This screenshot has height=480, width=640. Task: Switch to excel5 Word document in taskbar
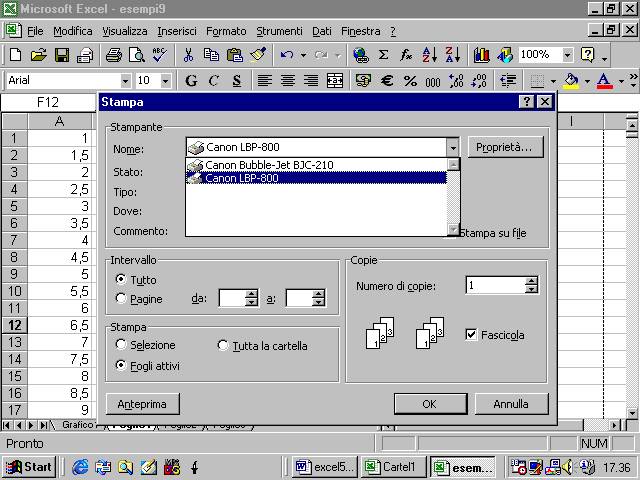[325, 467]
